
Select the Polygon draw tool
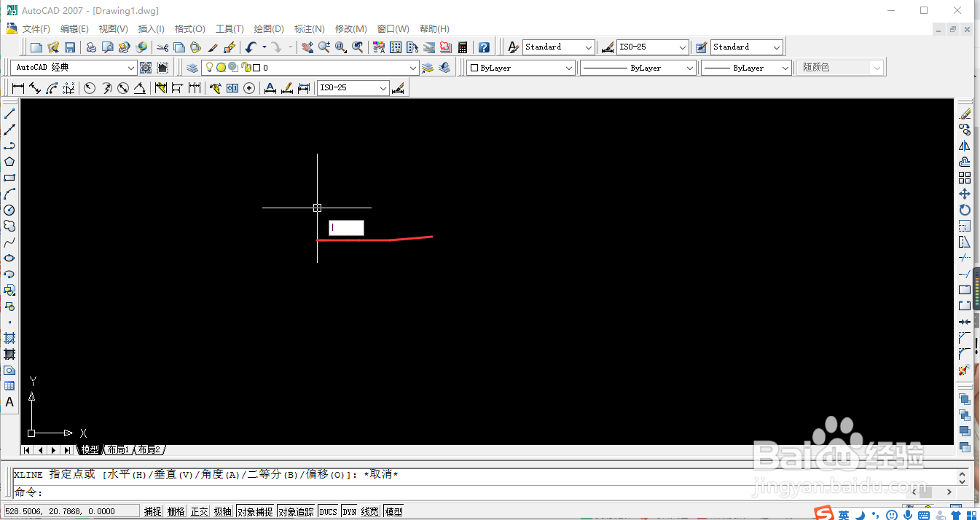(9, 162)
